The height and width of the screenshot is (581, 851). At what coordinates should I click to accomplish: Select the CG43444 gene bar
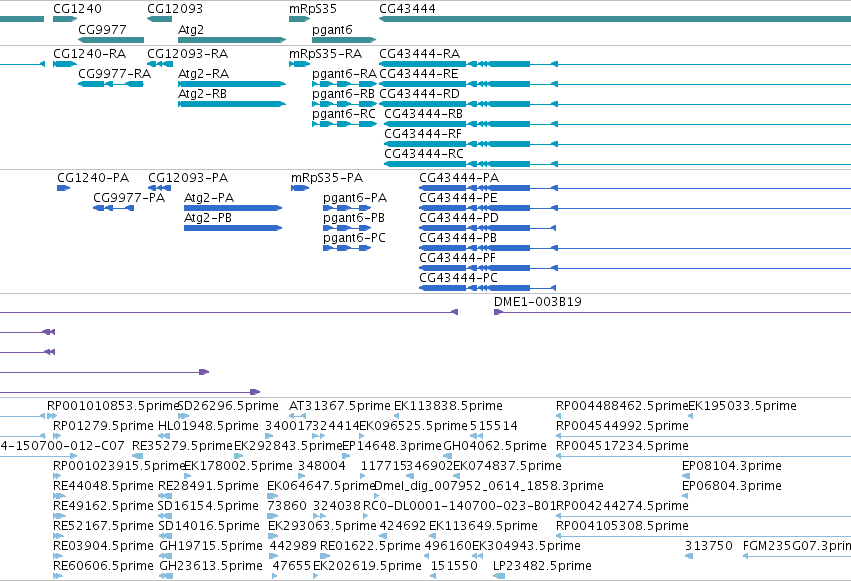(615, 20)
